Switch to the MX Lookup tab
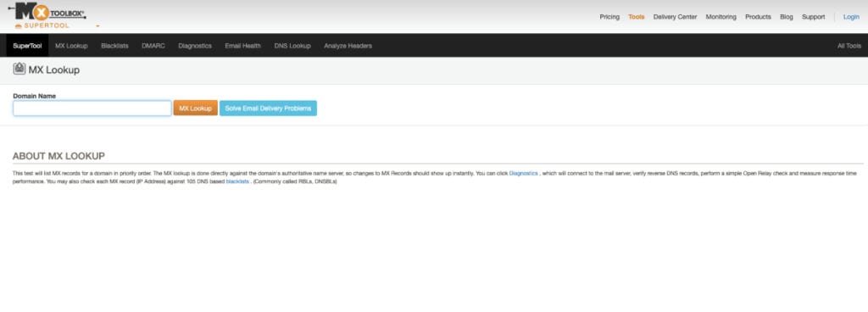 [x=71, y=46]
